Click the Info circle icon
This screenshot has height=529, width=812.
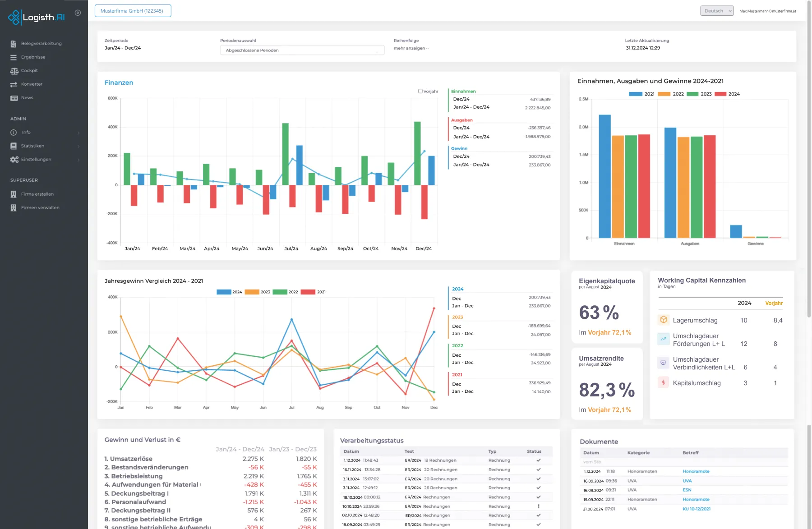pos(14,133)
